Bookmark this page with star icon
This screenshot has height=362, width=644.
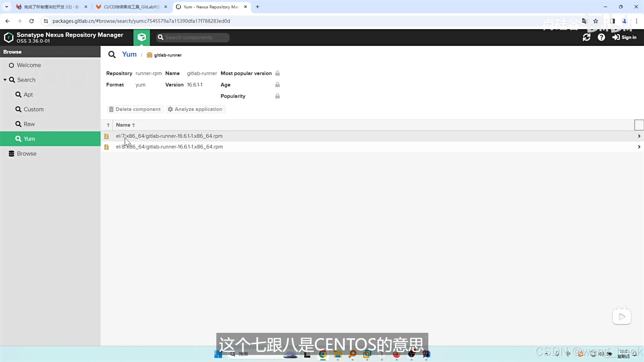[596, 21]
